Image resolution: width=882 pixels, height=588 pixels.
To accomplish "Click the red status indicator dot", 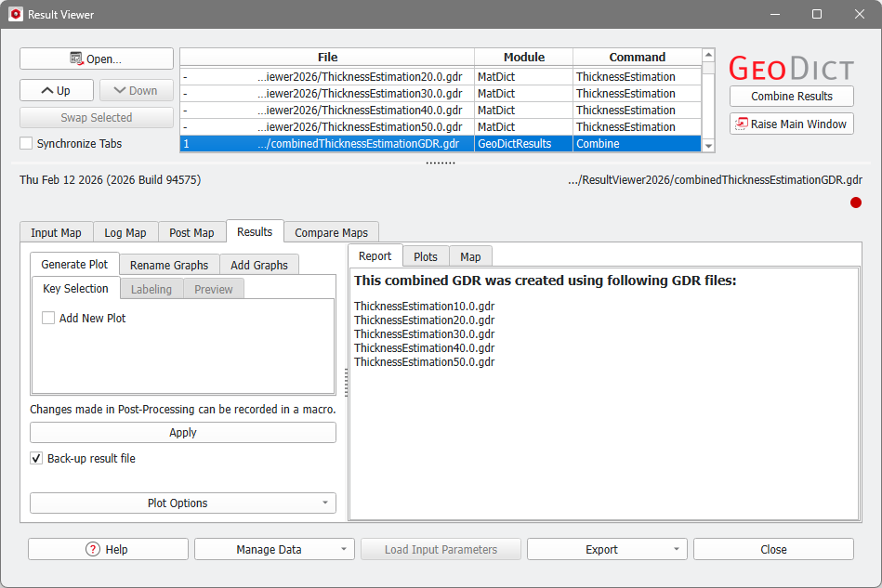I will (856, 202).
